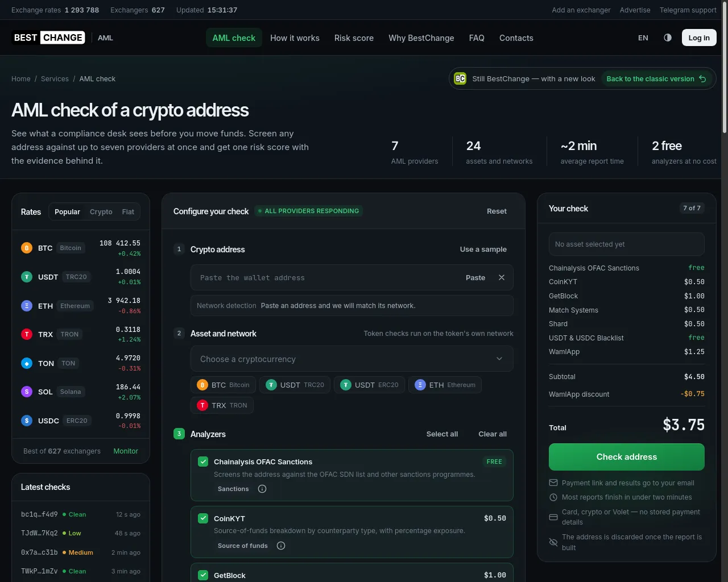
Task: Go to Home breadcrumb
Action: pos(21,78)
